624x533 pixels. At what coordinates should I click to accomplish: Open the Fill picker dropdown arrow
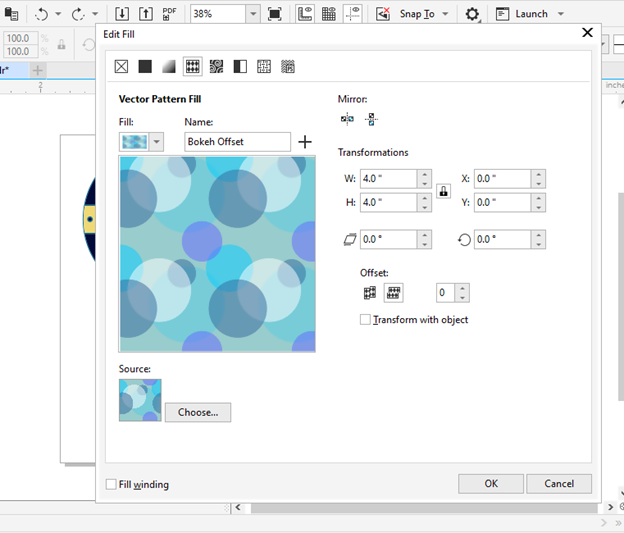157,142
